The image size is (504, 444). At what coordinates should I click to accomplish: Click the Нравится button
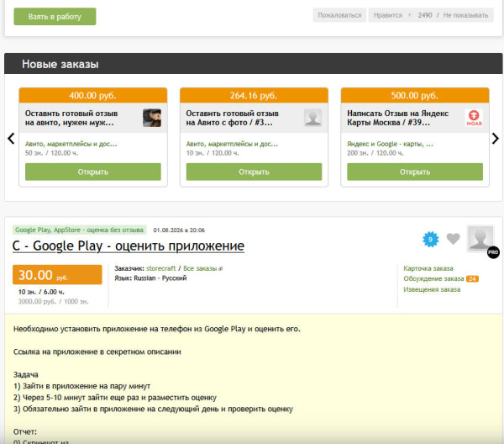point(387,15)
